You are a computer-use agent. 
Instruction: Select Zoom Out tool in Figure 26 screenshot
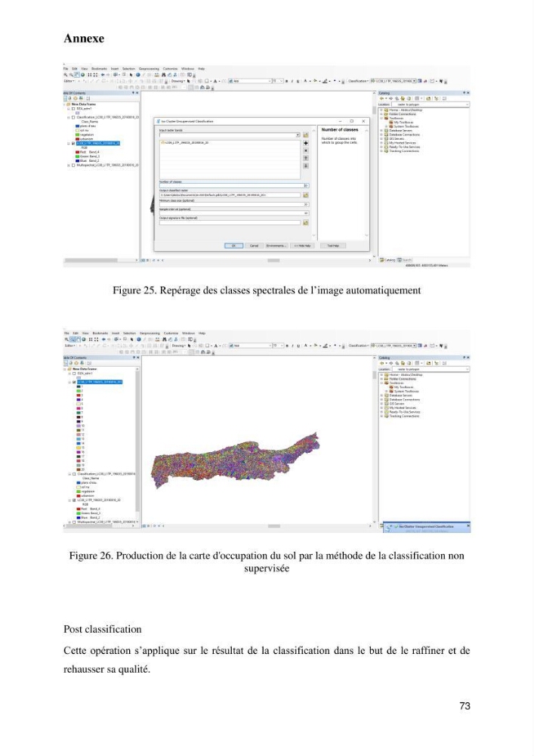pos(73,339)
